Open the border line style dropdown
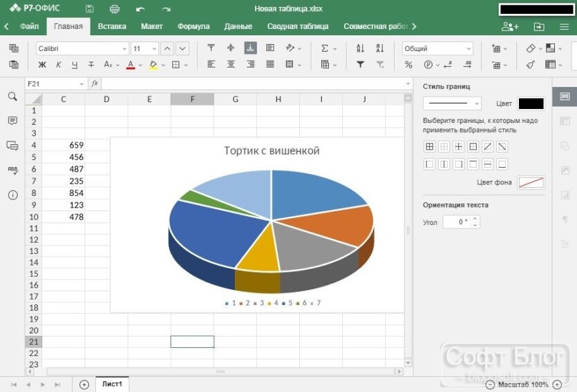The height and width of the screenshot is (392, 577). pos(452,104)
